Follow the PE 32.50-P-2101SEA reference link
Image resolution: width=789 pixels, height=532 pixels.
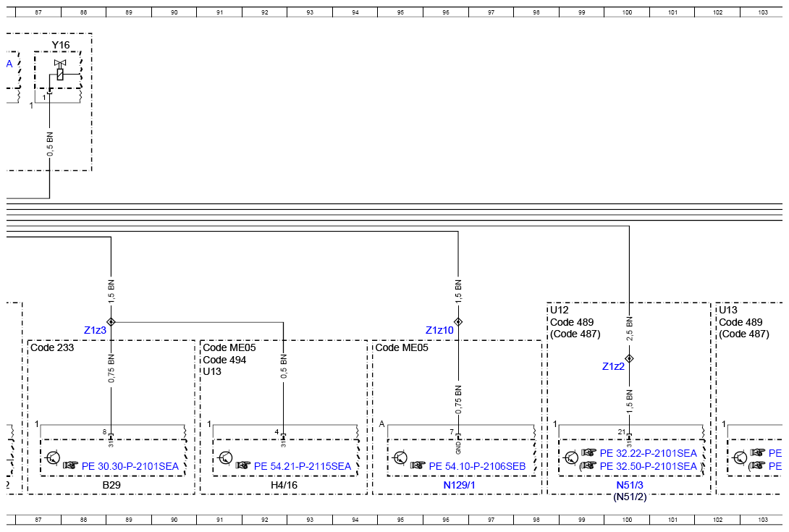pyautogui.click(x=648, y=466)
